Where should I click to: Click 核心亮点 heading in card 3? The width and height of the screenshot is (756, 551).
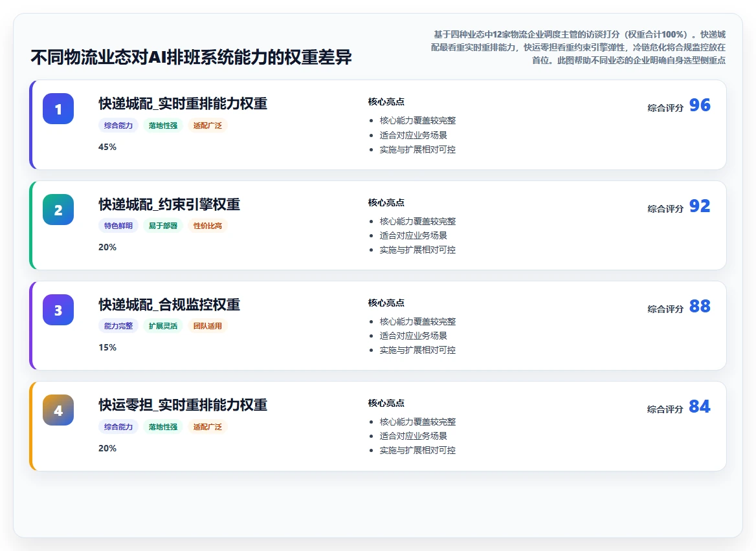click(386, 303)
